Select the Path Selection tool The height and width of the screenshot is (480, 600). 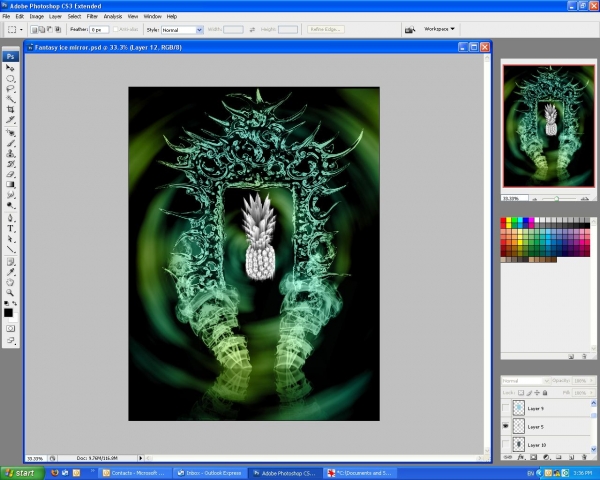(10, 239)
